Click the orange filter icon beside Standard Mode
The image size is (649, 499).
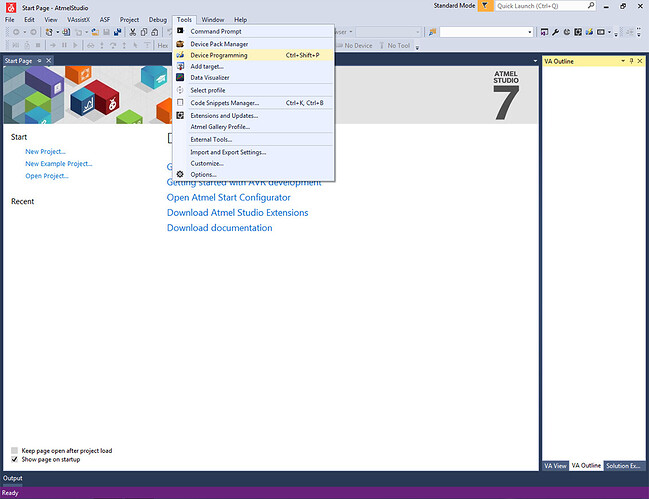[485, 6]
